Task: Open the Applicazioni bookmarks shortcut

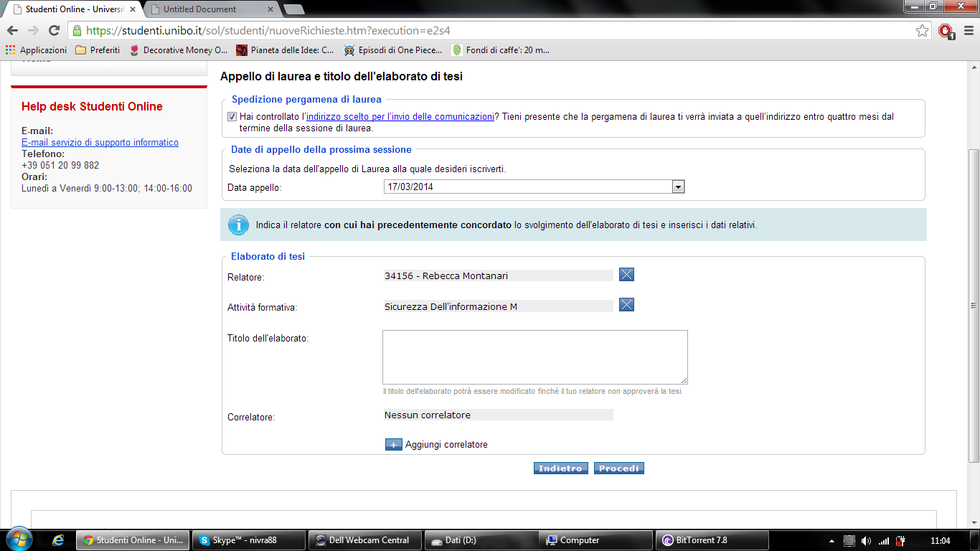Action: (x=36, y=50)
